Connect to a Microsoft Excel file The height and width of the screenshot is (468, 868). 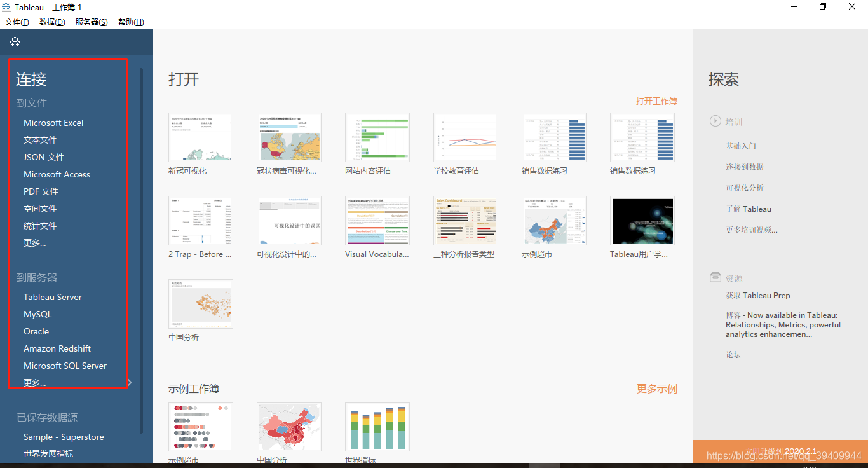[x=53, y=123]
